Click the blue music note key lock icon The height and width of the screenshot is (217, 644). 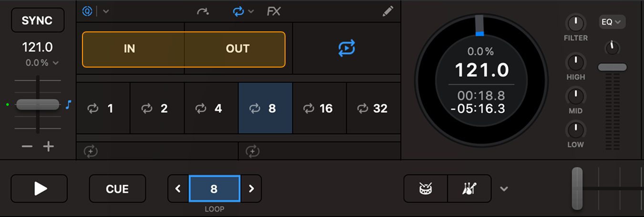[69, 104]
